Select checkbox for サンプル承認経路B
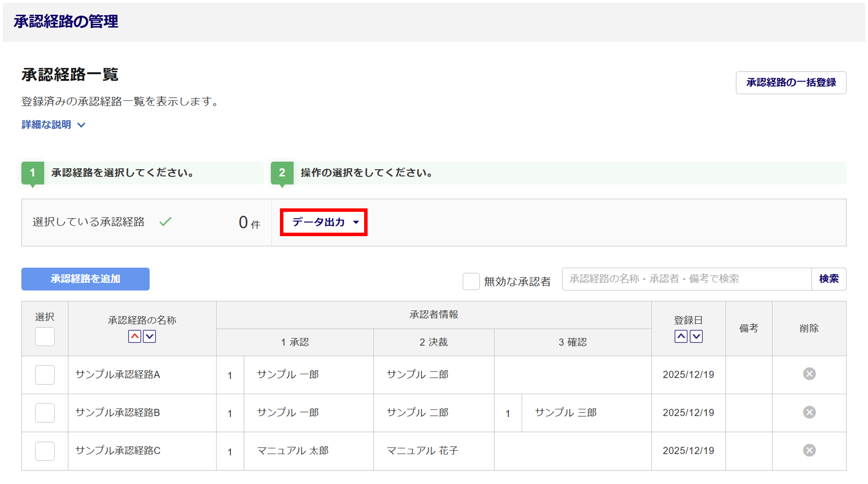The image size is (868, 484). click(x=45, y=413)
